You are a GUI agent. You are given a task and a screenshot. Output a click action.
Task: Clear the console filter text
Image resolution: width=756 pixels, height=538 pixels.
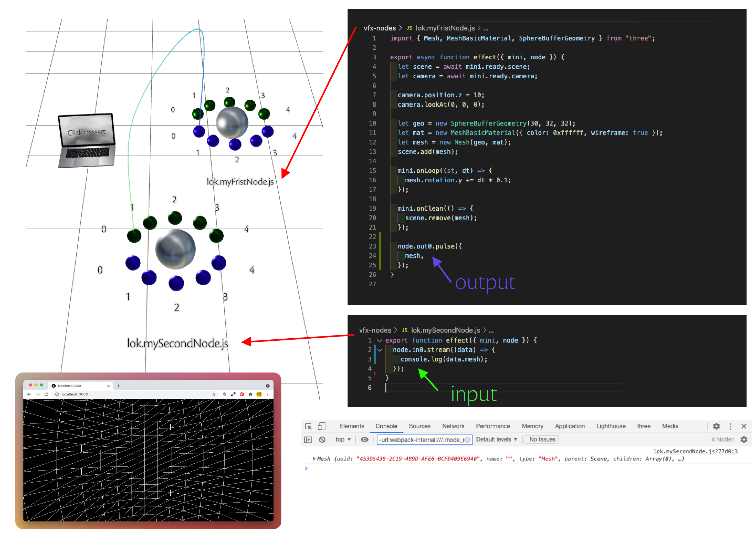467,439
